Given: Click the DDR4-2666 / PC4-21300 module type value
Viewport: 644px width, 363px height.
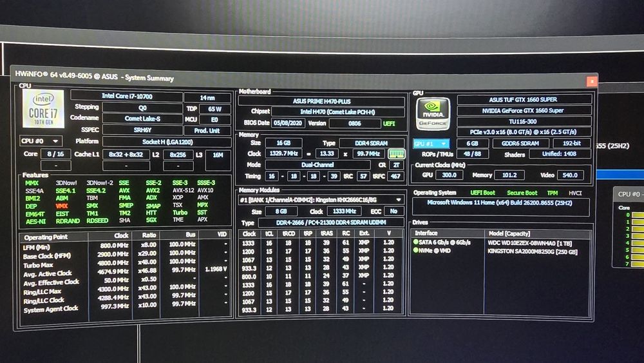Looking at the screenshot, I should (x=330, y=222).
